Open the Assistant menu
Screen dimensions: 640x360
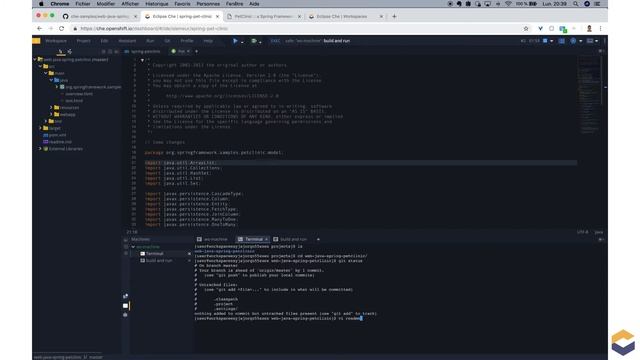click(127, 41)
